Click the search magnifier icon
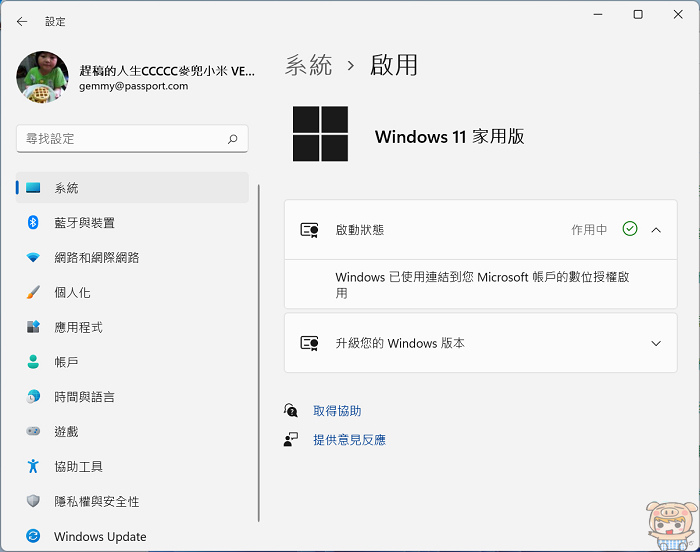 (232, 139)
